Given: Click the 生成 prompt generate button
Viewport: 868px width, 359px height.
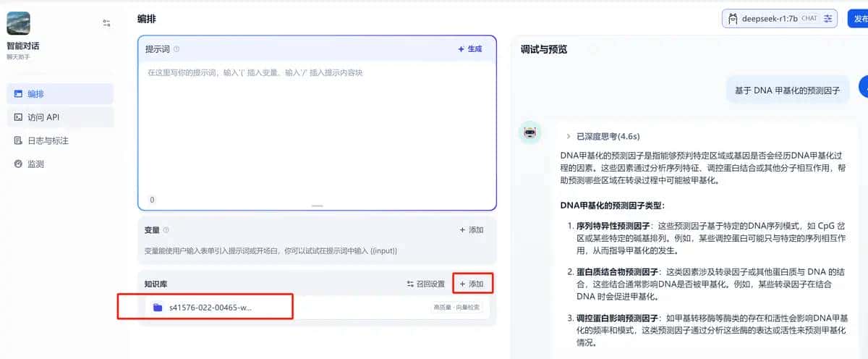Looking at the screenshot, I should point(469,49).
